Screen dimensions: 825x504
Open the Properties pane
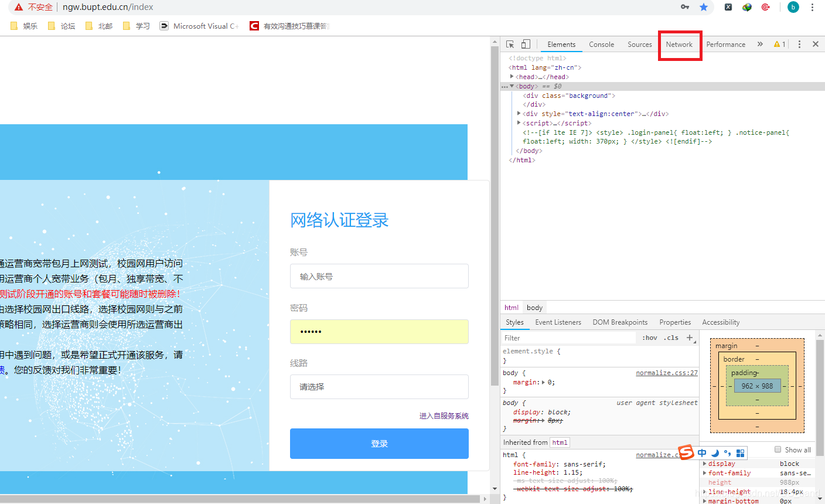pos(675,322)
